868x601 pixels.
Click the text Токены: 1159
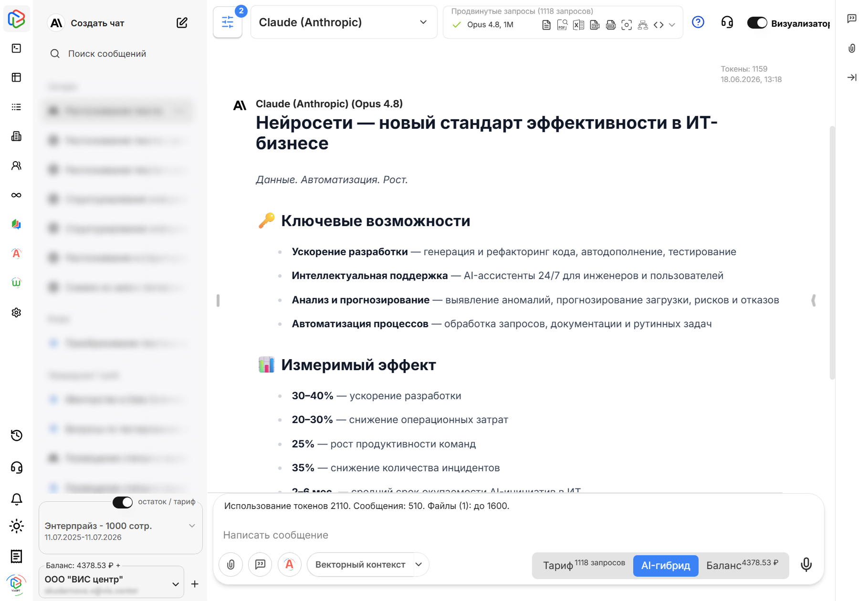[744, 69]
